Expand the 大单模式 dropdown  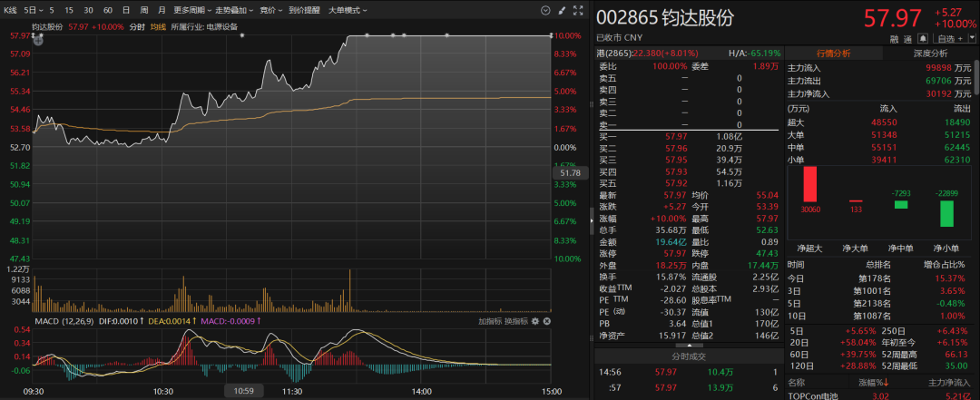click(x=347, y=10)
